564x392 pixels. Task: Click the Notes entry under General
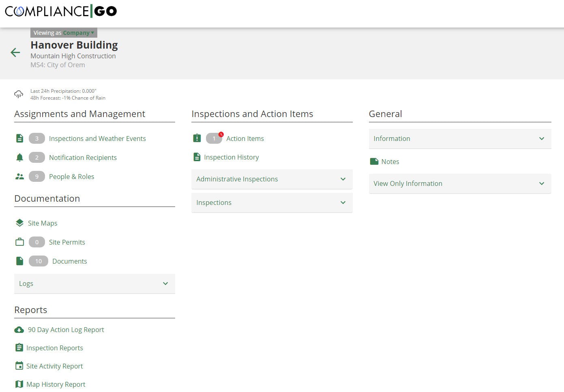[390, 161]
